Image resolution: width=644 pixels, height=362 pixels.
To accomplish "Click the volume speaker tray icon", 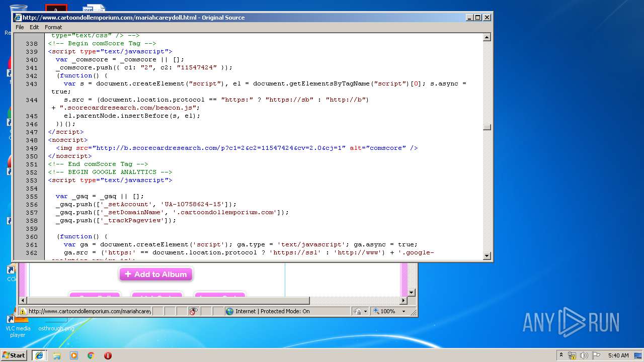I will click(x=584, y=355).
